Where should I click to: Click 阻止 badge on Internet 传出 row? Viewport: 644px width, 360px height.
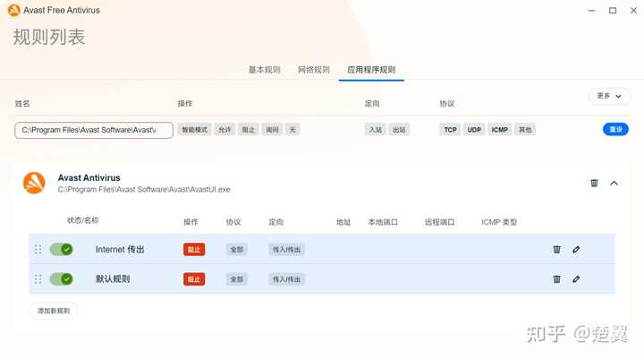click(x=194, y=249)
